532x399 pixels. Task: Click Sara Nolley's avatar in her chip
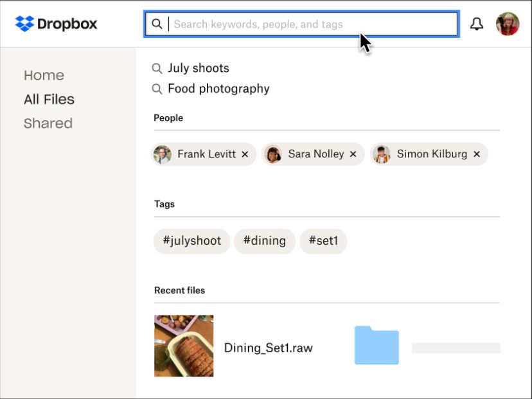click(x=273, y=154)
